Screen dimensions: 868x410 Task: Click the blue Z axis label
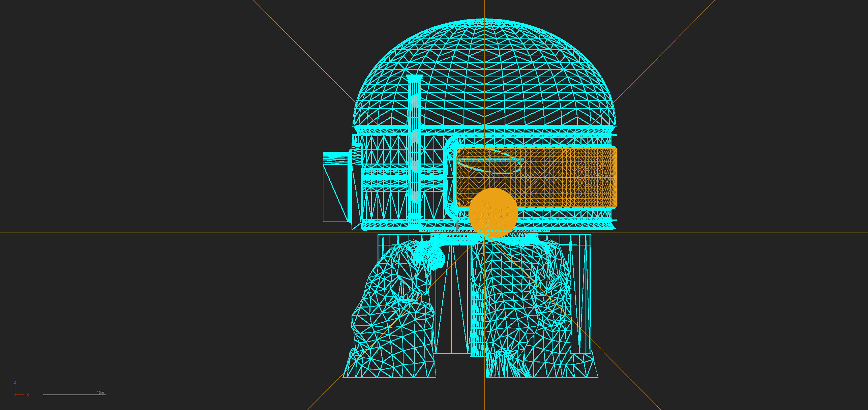click(15, 382)
